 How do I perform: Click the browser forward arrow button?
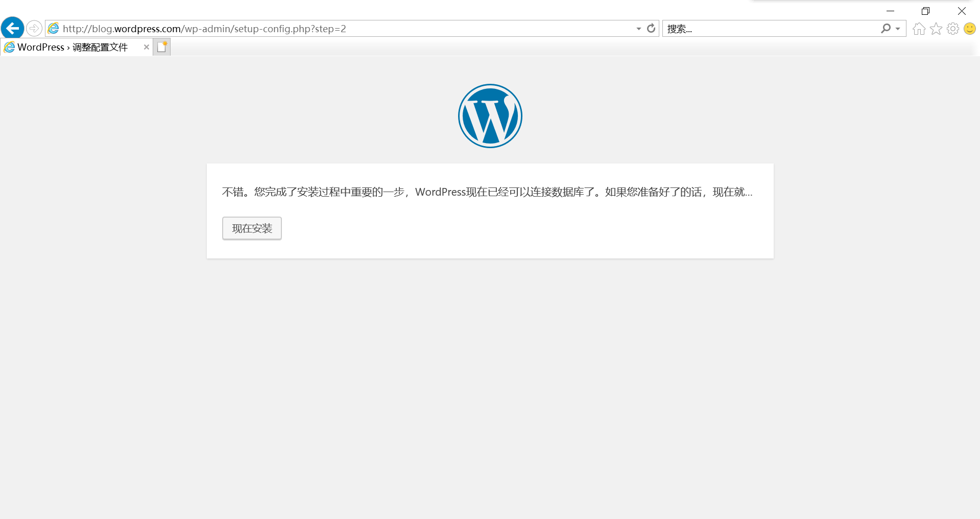click(34, 28)
